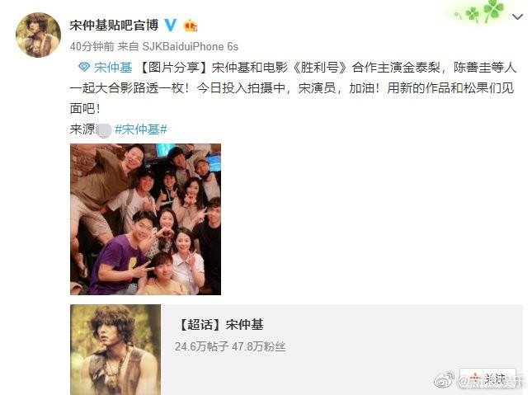Click the post text mentioning 《胜利号》
Viewport: 532px width, 395px height.
click(293, 88)
